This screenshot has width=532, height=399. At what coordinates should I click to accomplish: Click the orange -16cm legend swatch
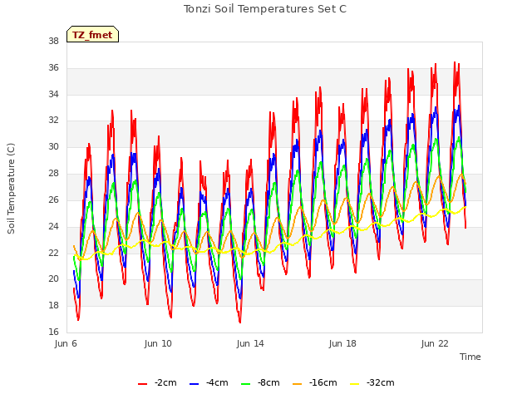[x=298, y=383]
